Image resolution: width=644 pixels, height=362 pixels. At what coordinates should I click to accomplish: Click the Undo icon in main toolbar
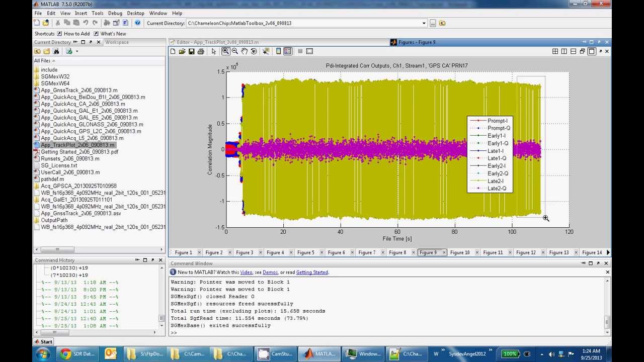(x=86, y=23)
